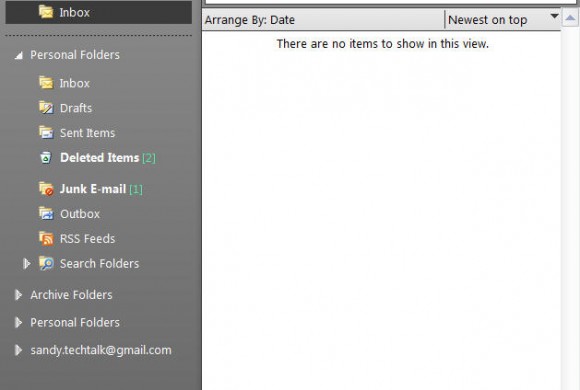Click the Search Folders magnifier icon
This screenshot has height=390, width=580.
tap(46, 263)
